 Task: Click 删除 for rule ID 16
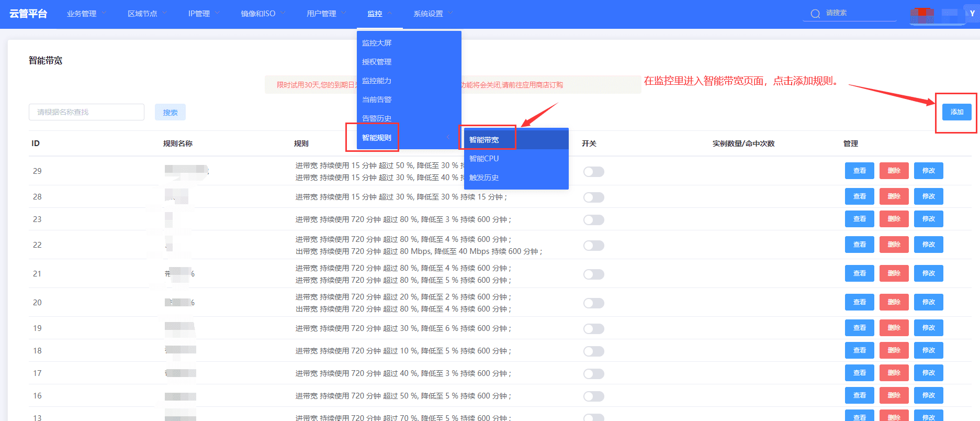(x=894, y=395)
